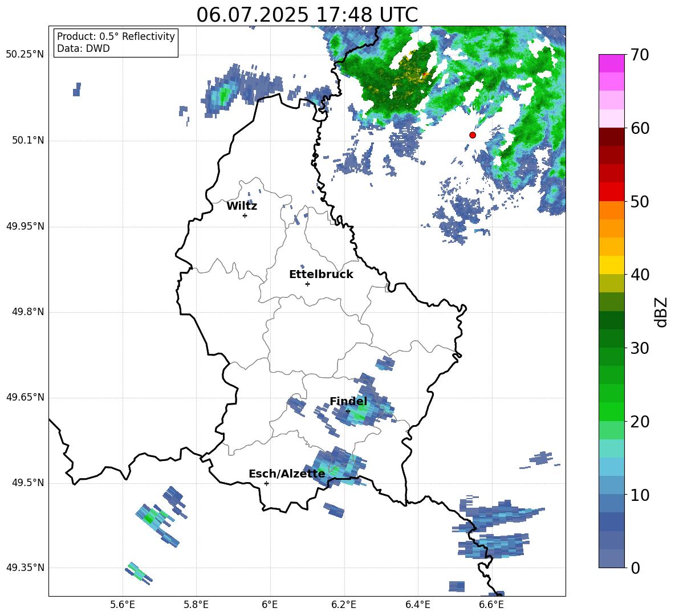Click the 49.5°N latitude label
The height and width of the screenshot is (616, 675).
(28, 483)
